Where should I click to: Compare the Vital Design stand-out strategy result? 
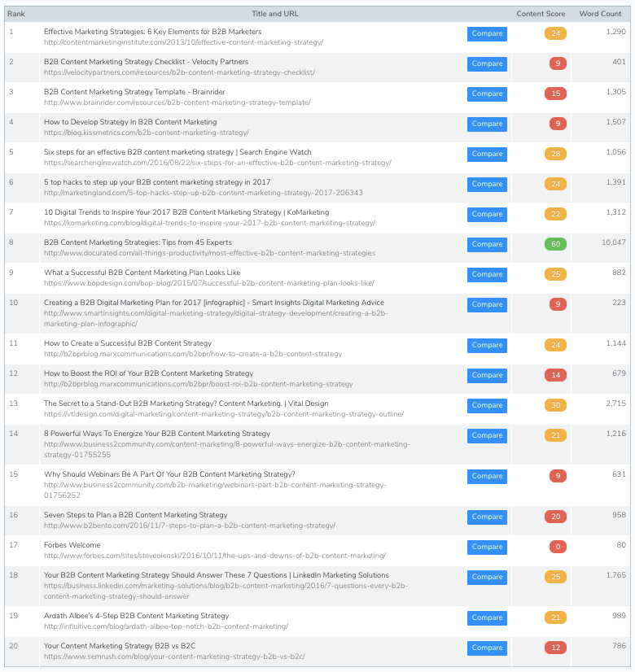point(487,405)
